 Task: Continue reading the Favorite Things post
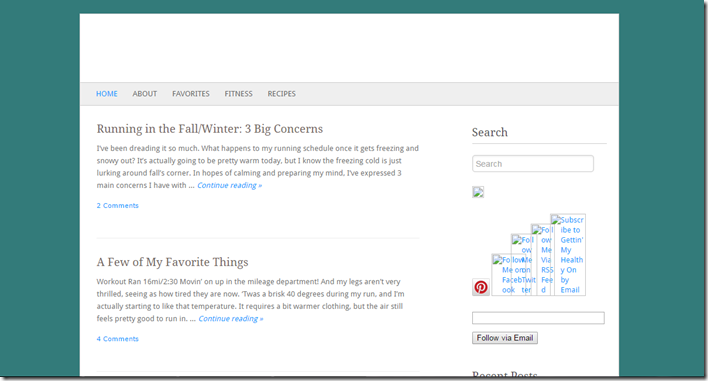click(231, 318)
